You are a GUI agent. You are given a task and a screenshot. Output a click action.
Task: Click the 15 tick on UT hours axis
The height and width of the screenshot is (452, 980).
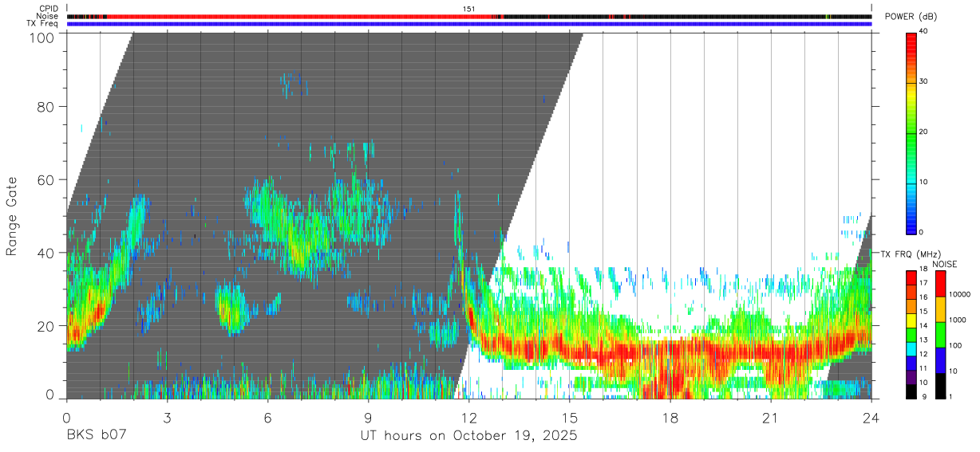click(x=569, y=418)
